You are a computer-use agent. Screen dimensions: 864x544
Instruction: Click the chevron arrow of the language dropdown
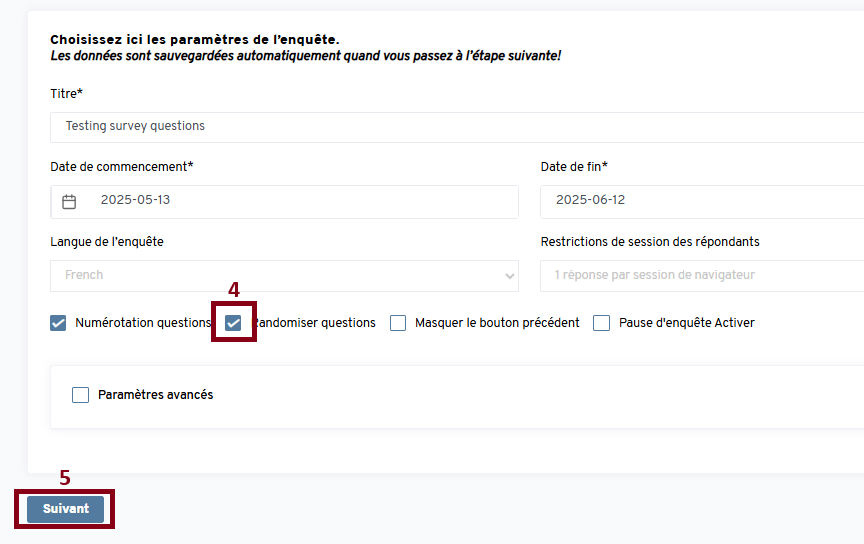[x=510, y=275]
